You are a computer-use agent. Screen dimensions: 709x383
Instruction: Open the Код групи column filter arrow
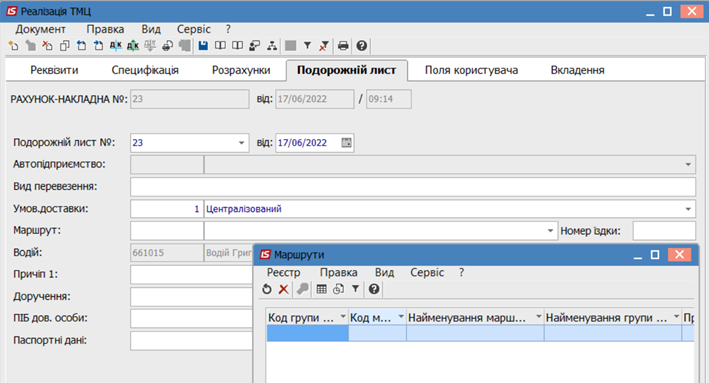(x=343, y=317)
